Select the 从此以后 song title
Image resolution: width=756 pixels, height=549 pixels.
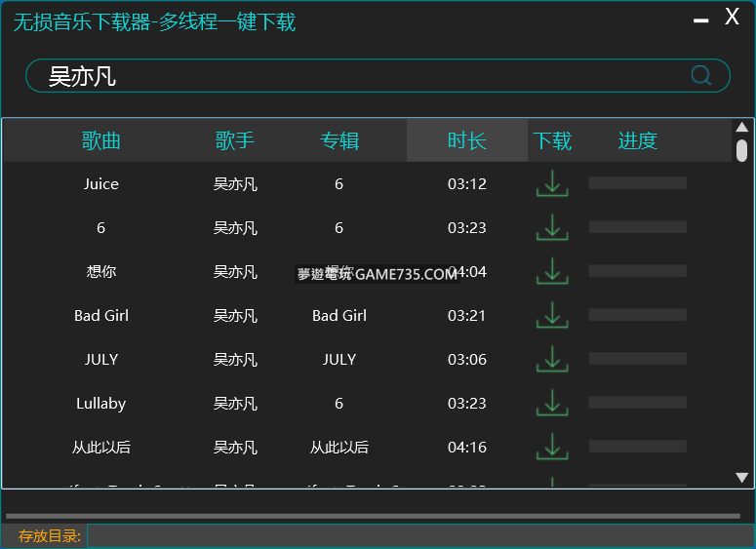point(100,447)
